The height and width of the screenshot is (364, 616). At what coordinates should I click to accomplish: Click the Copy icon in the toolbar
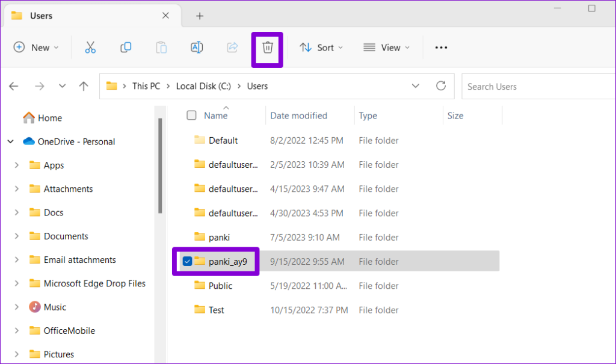click(x=126, y=47)
